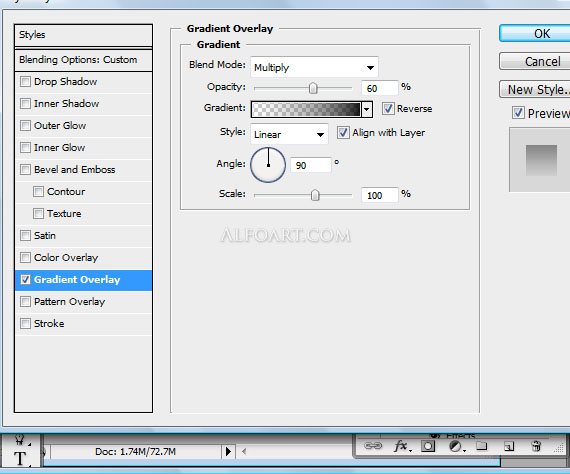The height and width of the screenshot is (474, 570).
Task: Click the OK button
Action: click(538, 33)
